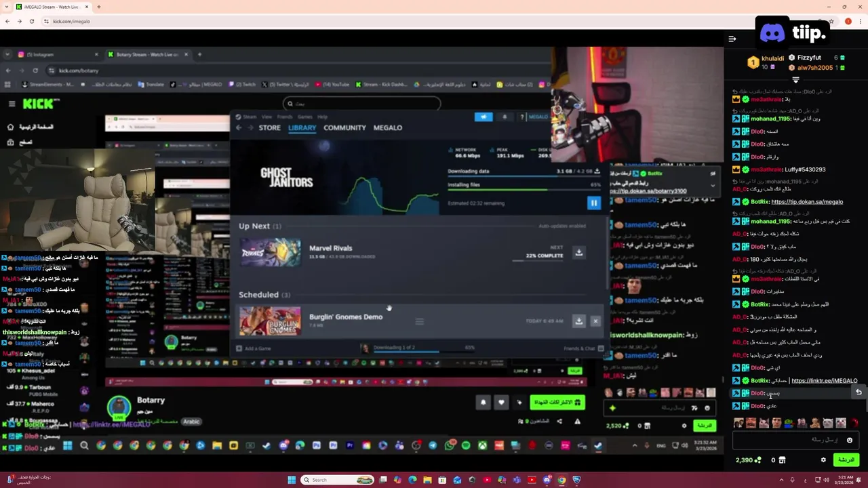Grab the reorder handle on Burglin' Gnomes row
This screenshot has height=488, width=868.
coord(419,321)
